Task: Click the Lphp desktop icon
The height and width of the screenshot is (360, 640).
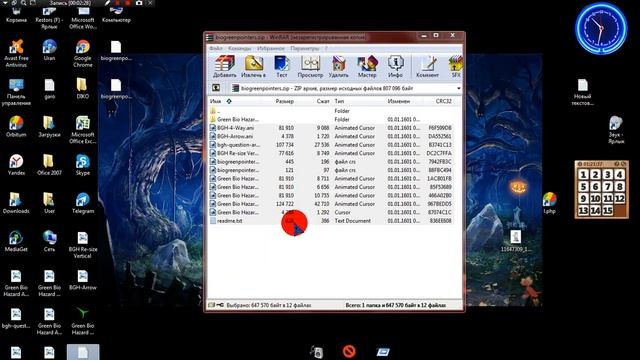Action: [x=550, y=203]
